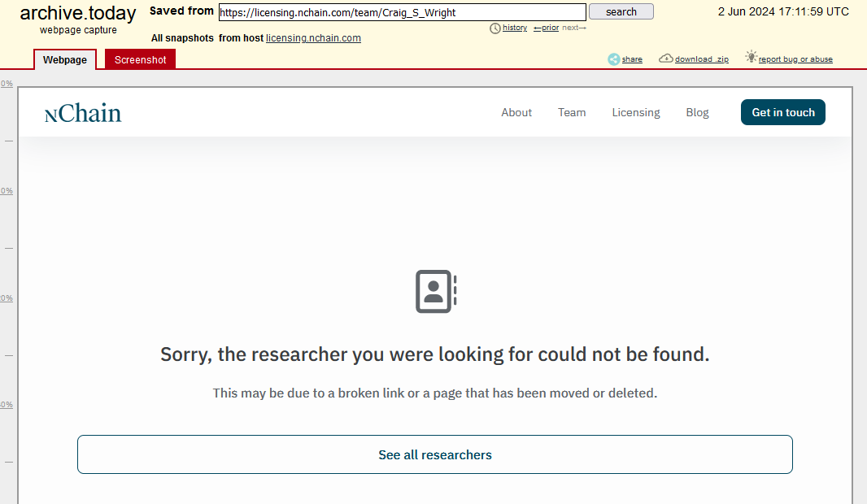
Task: Click the 'Sorry, the researcher' heading
Action: tap(434, 354)
